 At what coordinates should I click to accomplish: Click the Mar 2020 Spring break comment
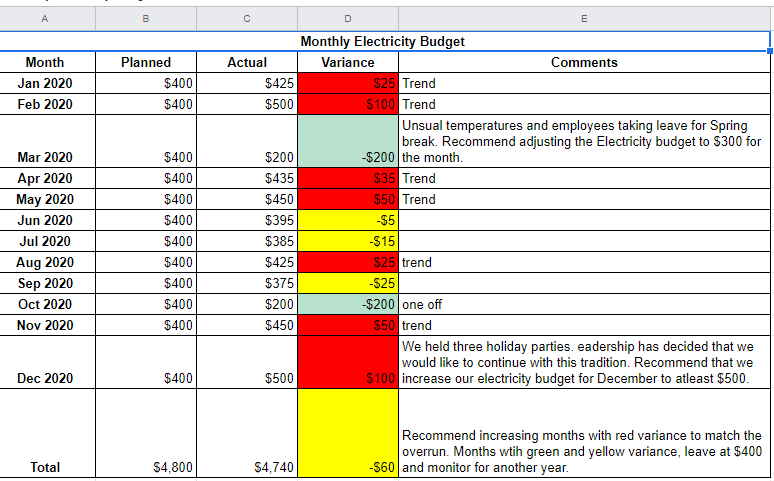tap(584, 141)
